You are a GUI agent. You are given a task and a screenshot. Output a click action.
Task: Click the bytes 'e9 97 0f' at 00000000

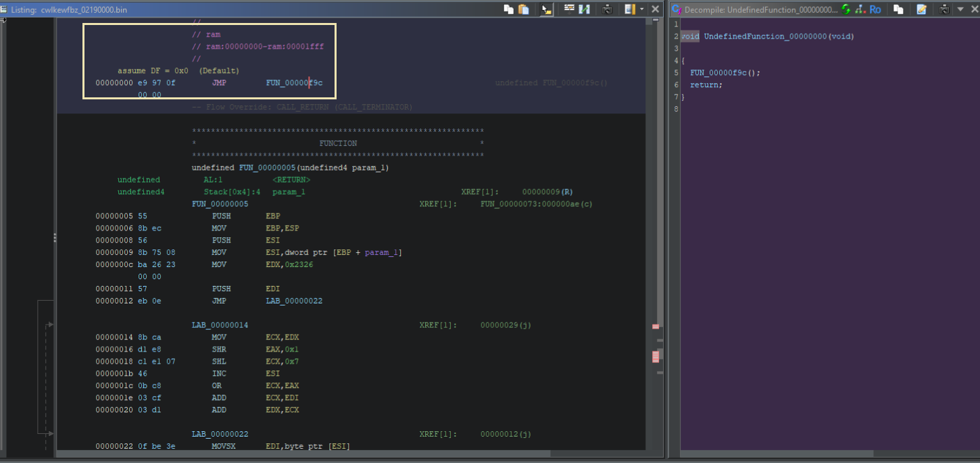pyautogui.click(x=156, y=82)
